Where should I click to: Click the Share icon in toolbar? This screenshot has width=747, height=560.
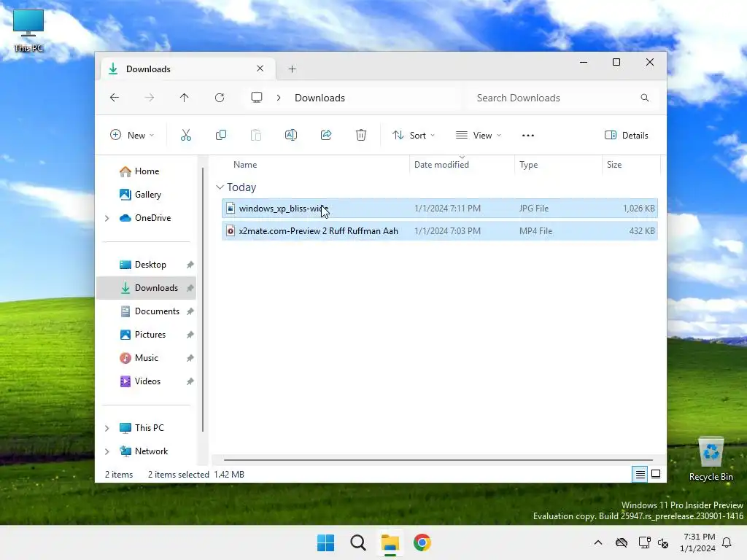[326, 135]
